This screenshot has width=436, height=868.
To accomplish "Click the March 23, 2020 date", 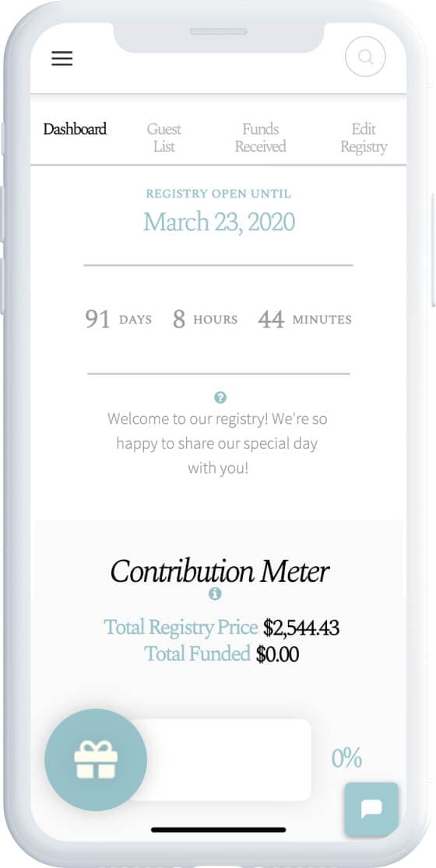I will click(x=220, y=222).
